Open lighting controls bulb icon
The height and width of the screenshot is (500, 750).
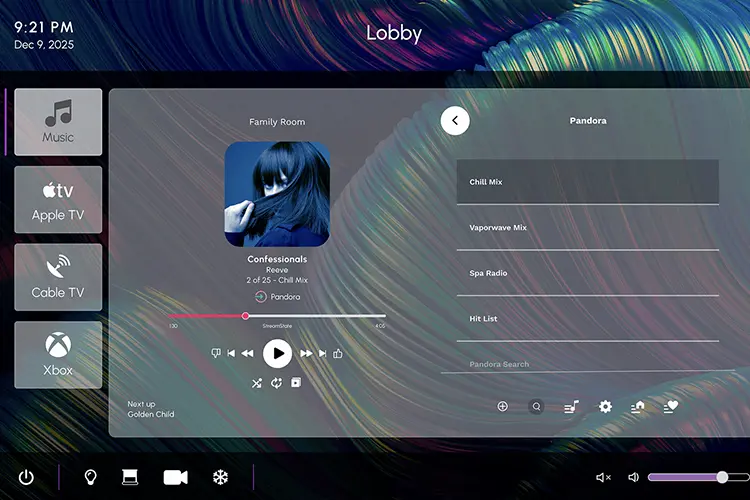(90, 477)
